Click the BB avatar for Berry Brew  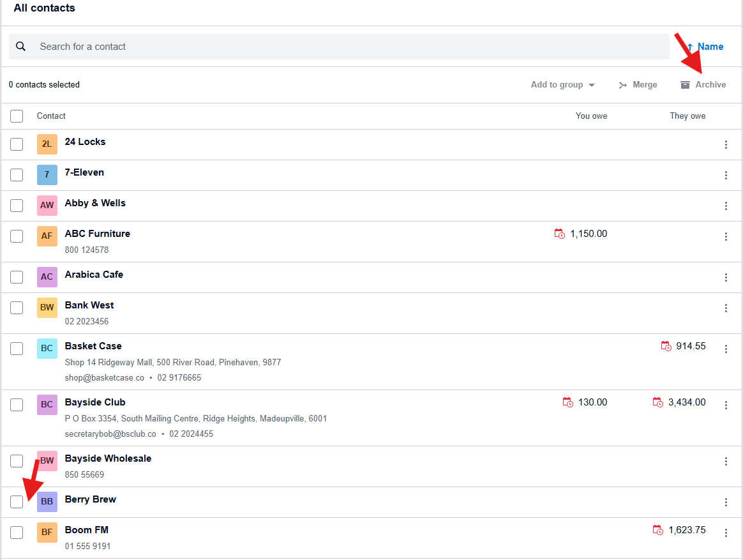pos(47,502)
